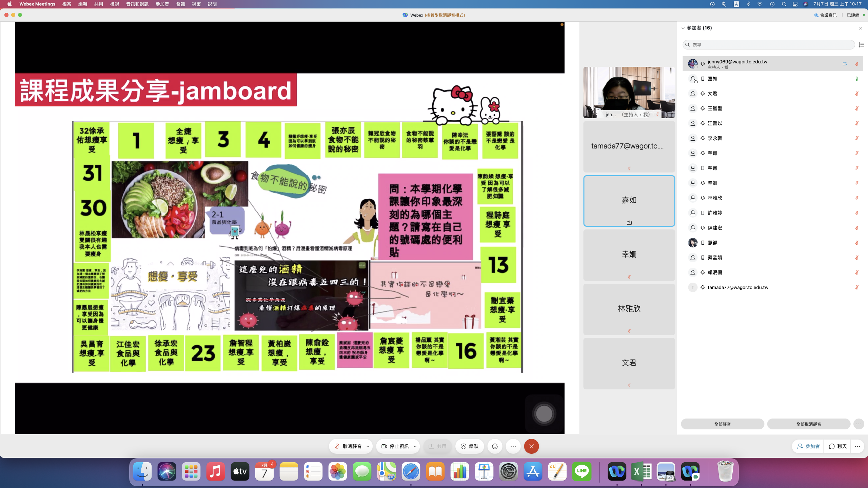Viewport: 868px width, 488px height.
Task: Open the 音訊和視訊 menu
Action: point(137,4)
